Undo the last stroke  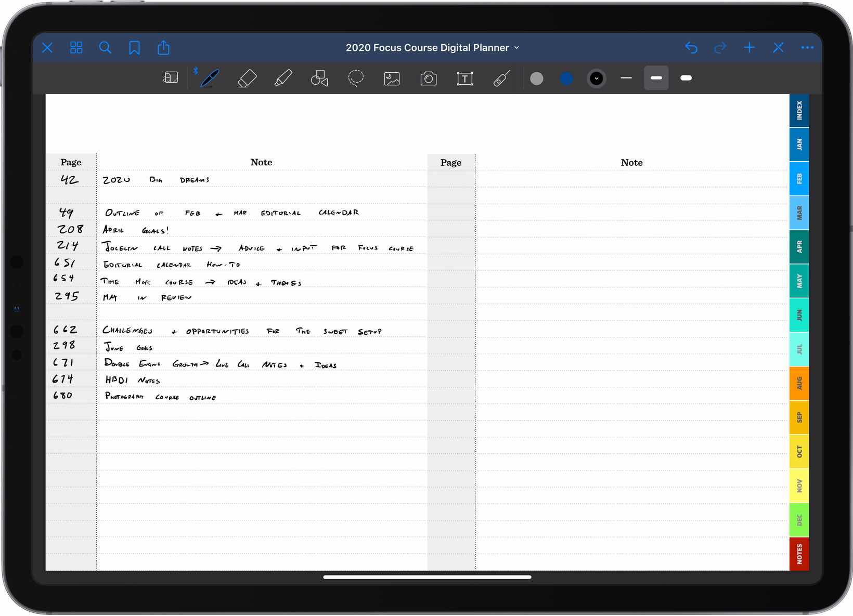coord(691,48)
